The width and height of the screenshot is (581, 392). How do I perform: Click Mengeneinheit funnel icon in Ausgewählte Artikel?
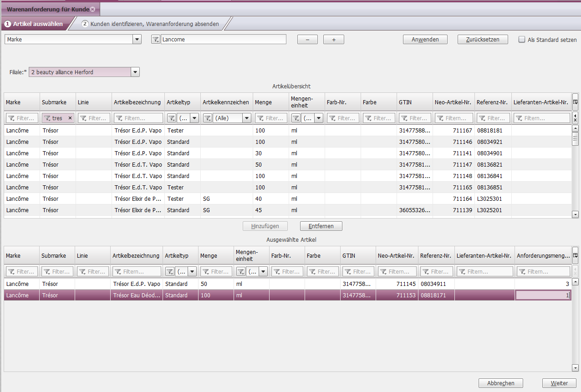point(240,272)
